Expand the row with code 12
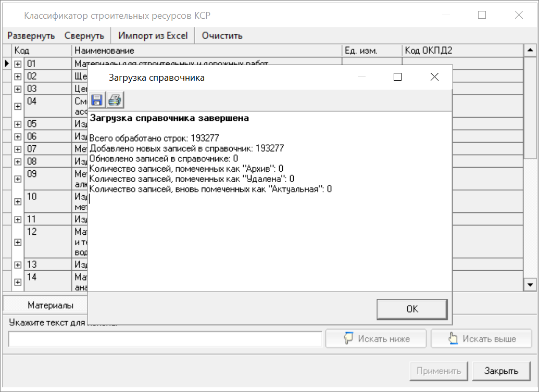539x392 pixels. (18, 242)
